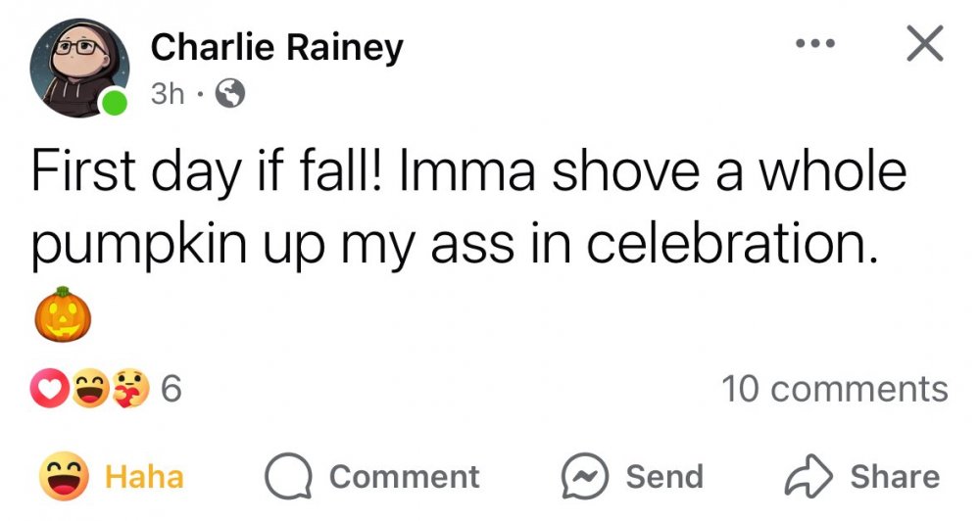Click the laughing Haha reaction in summary
The width and height of the screenshot is (980, 521).
pyautogui.click(x=89, y=390)
